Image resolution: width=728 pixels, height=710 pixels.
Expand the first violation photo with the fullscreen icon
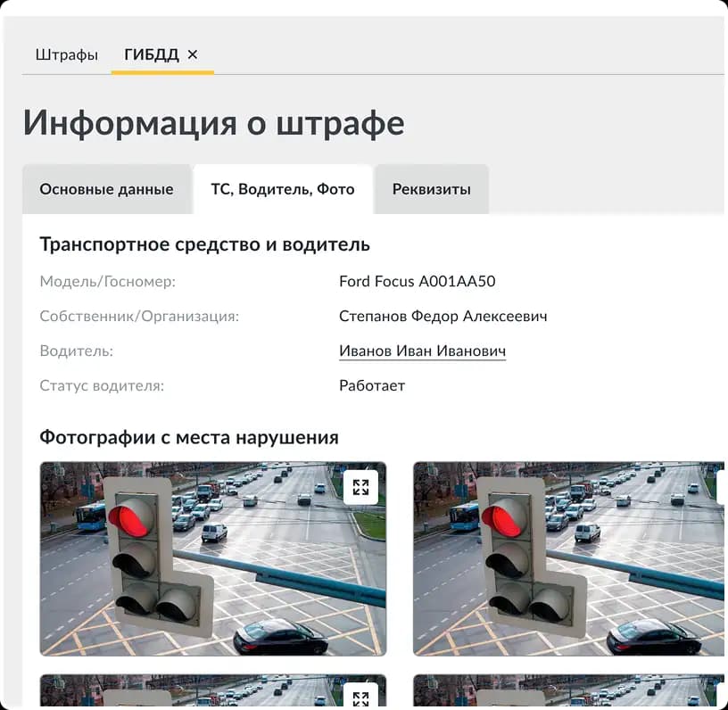click(x=360, y=488)
